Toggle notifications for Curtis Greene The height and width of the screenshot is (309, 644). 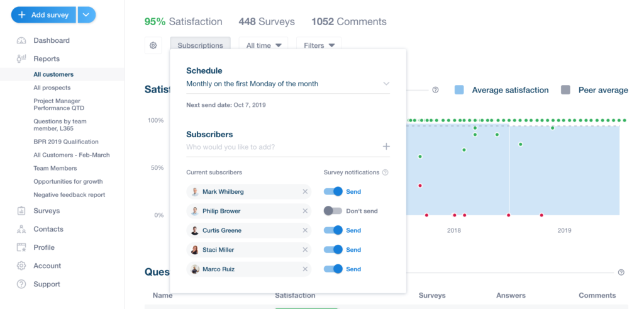(333, 230)
